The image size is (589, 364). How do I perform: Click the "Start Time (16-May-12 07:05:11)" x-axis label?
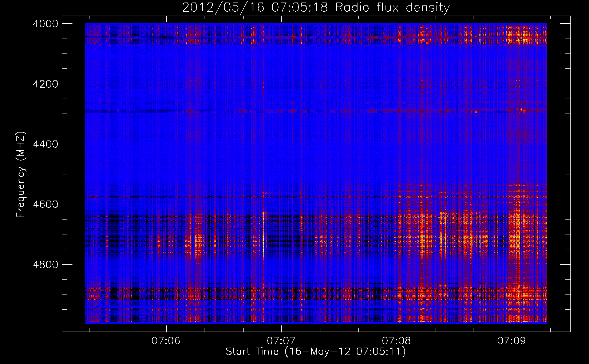click(316, 352)
